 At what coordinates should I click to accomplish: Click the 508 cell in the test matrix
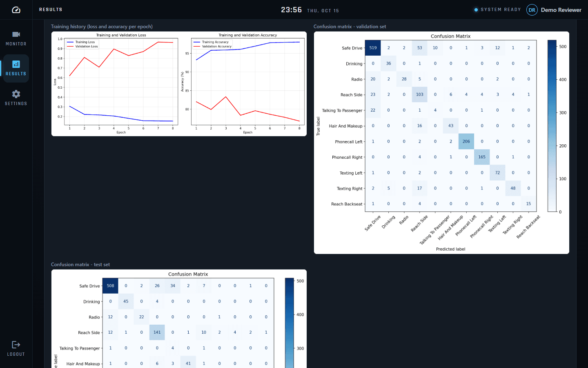click(x=110, y=286)
